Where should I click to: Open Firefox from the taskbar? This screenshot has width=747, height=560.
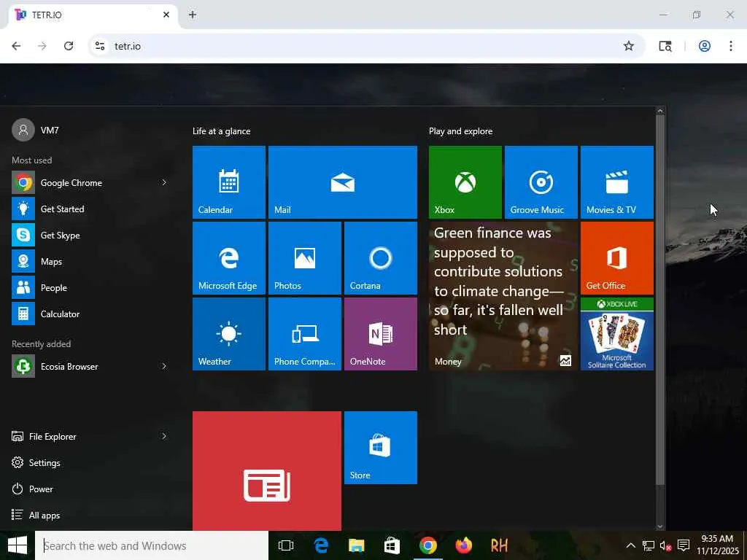(463, 545)
